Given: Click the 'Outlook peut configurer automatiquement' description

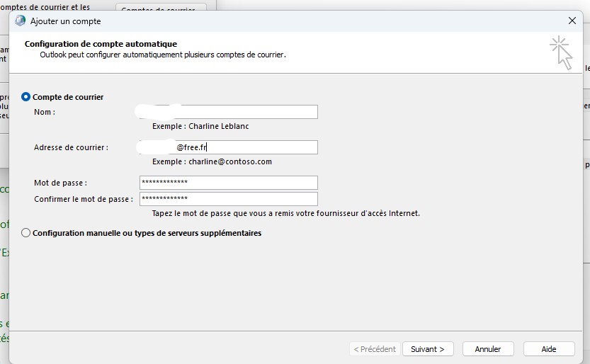Looking at the screenshot, I should tap(163, 55).
